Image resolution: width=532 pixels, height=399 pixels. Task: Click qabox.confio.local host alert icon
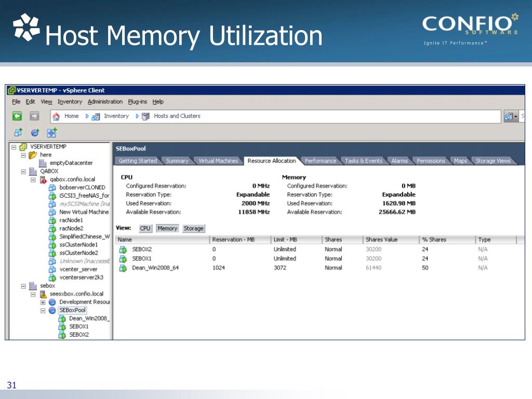tap(43, 179)
